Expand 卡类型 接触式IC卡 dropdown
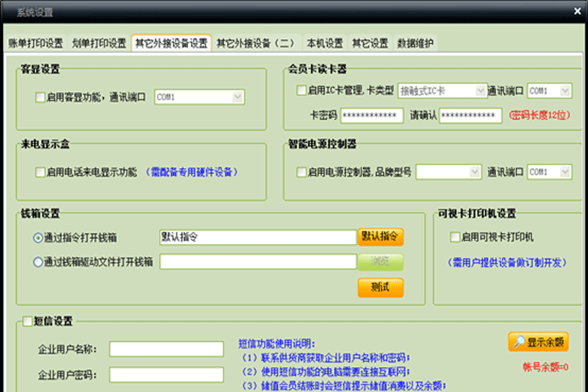The width and height of the screenshot is (588, 392). pyautogui.click(x=442, y=90)
